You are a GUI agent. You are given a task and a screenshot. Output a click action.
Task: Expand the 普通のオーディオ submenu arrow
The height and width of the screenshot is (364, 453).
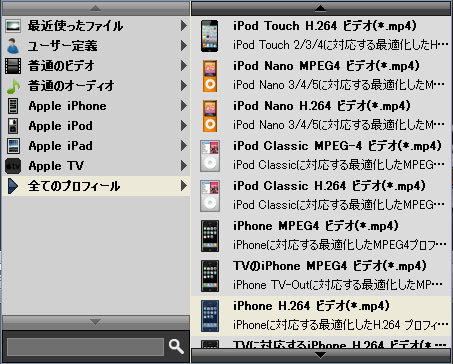(184, 86)
